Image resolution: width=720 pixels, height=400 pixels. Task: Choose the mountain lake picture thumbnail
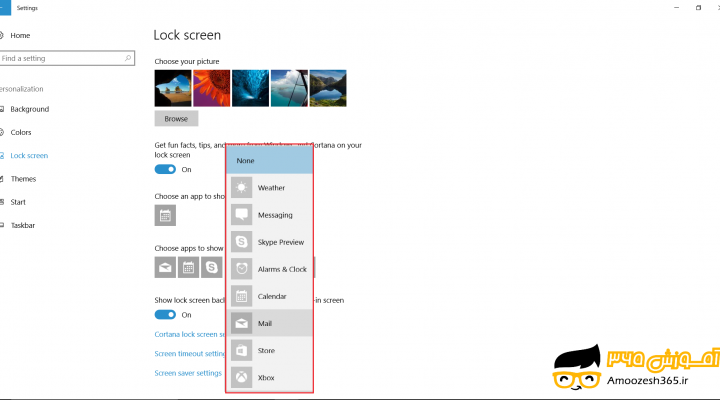coord(328,88)
